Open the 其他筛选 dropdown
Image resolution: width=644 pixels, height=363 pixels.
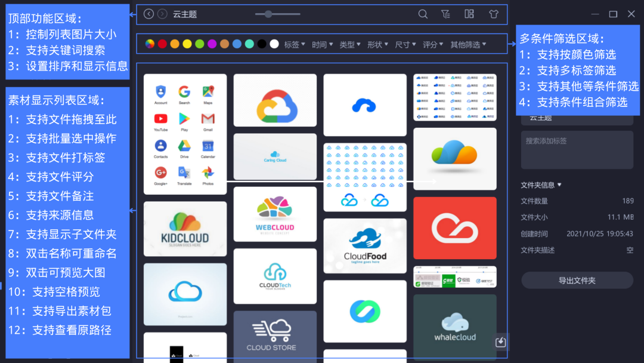pos(468,44)
